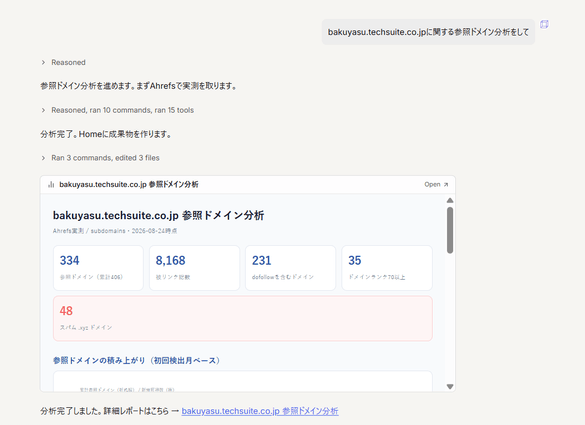This screenshot has width=585, height=425.
Task: Click the scroll-down arrow of the preview
Action: pyautogui.click(x=450, y=387)
